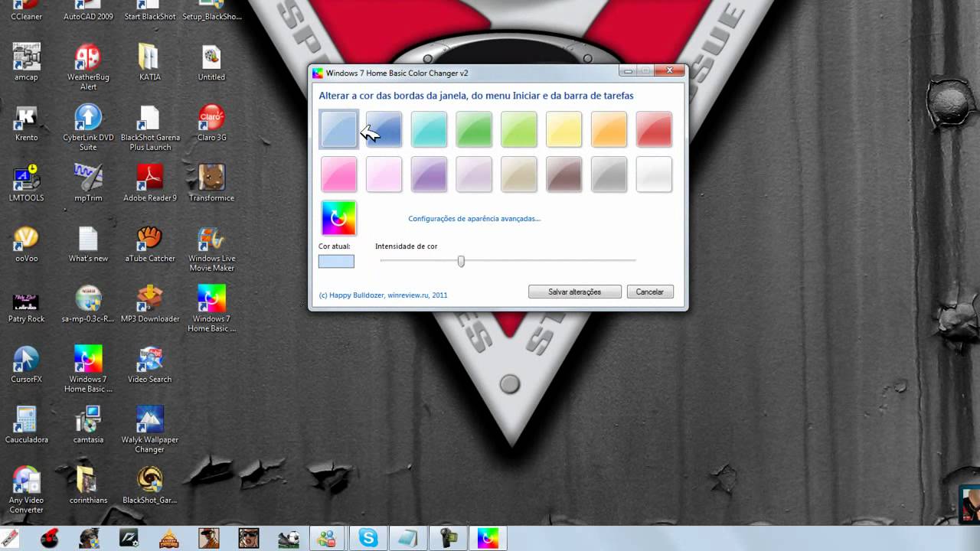Click Windows Live Messenger taskbar icon

328,538
